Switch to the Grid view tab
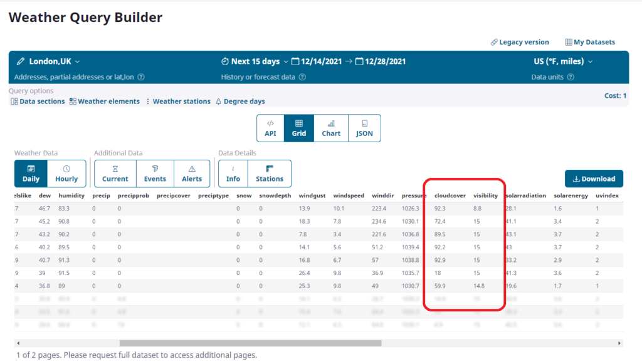Viewport: 642px width, 364px height. coord(299,128)
